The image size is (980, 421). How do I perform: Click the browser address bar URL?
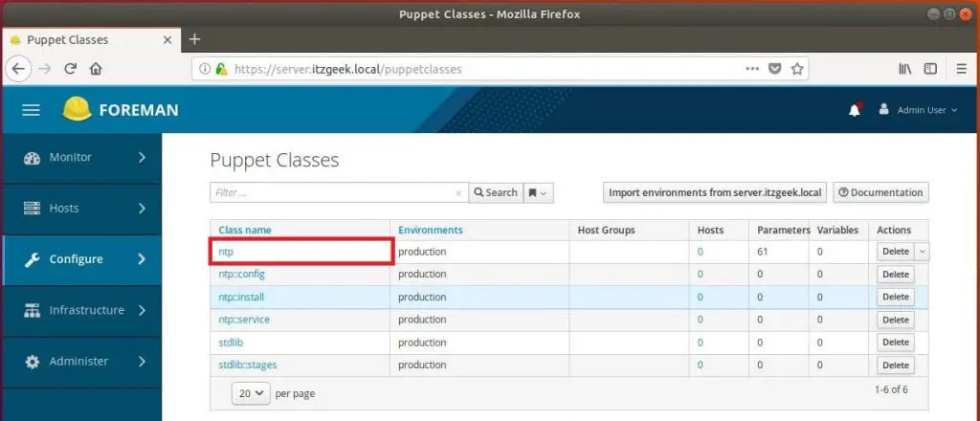(x=347, y=69)
